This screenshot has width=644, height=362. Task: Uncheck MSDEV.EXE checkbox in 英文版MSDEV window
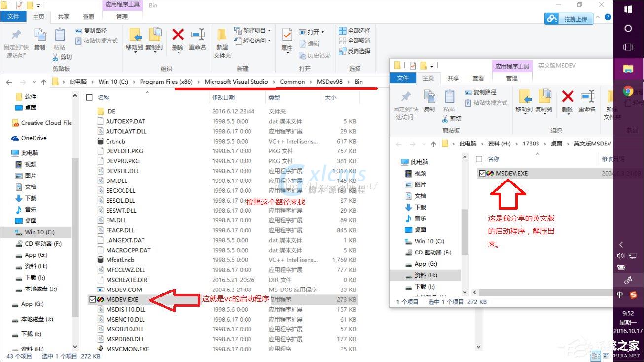click(x=481, y=174)
